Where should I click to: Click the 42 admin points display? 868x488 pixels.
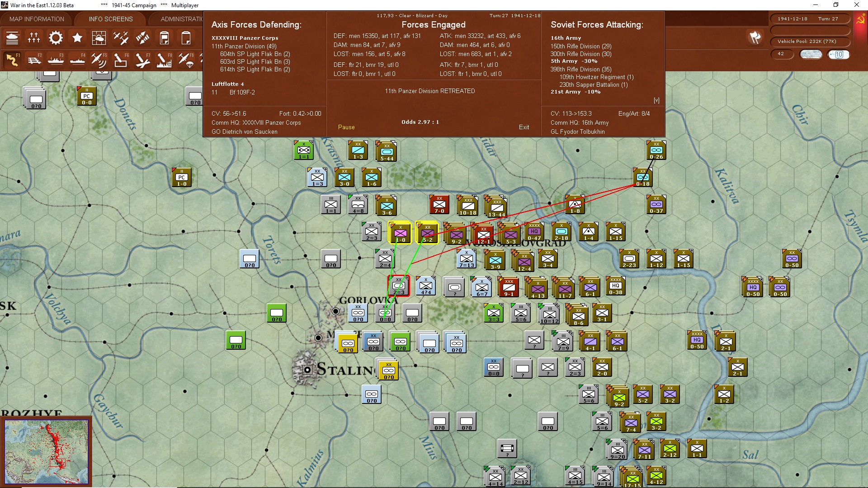[782, 54]
